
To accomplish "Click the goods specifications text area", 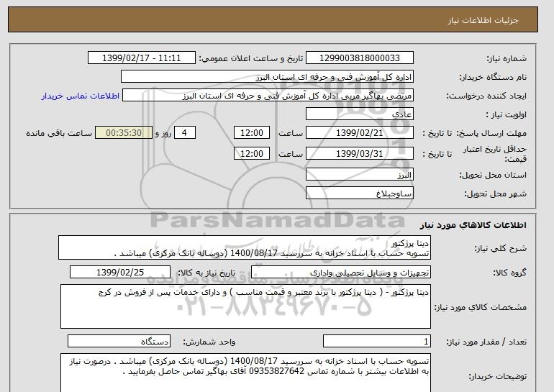I will pyautogui.click(x=245, y=306).
